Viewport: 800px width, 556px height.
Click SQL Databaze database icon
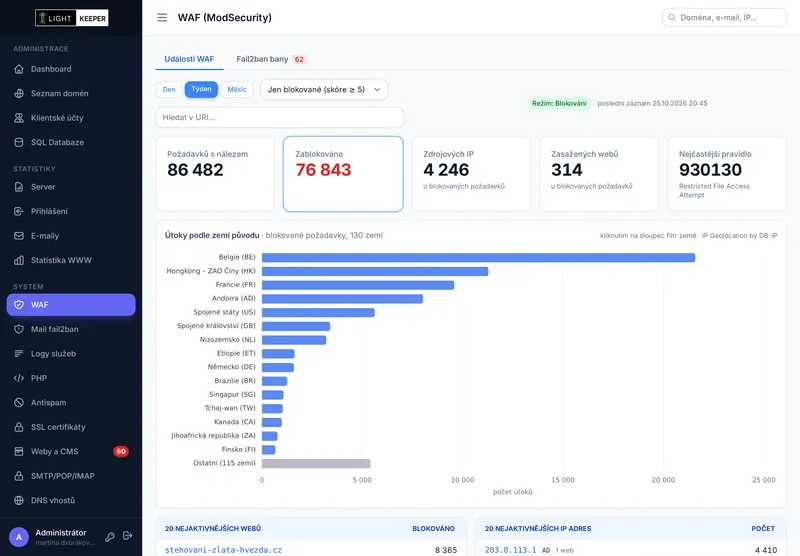19,142
